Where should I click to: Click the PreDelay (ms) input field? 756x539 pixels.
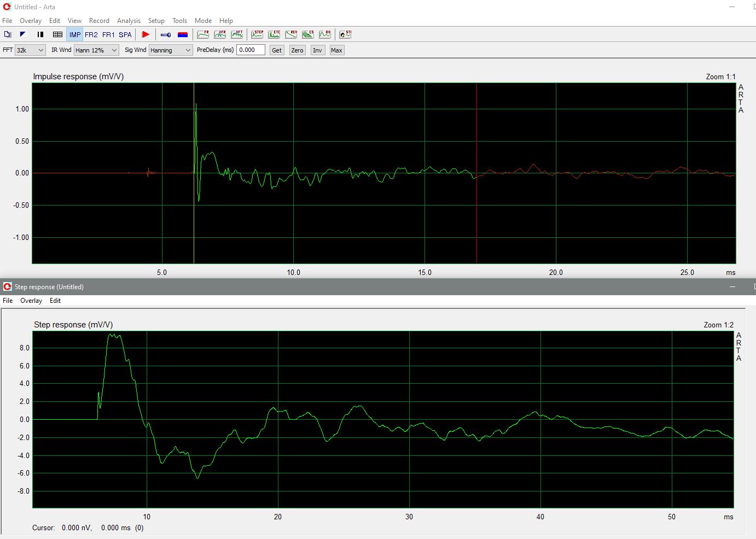pos(251,50)
